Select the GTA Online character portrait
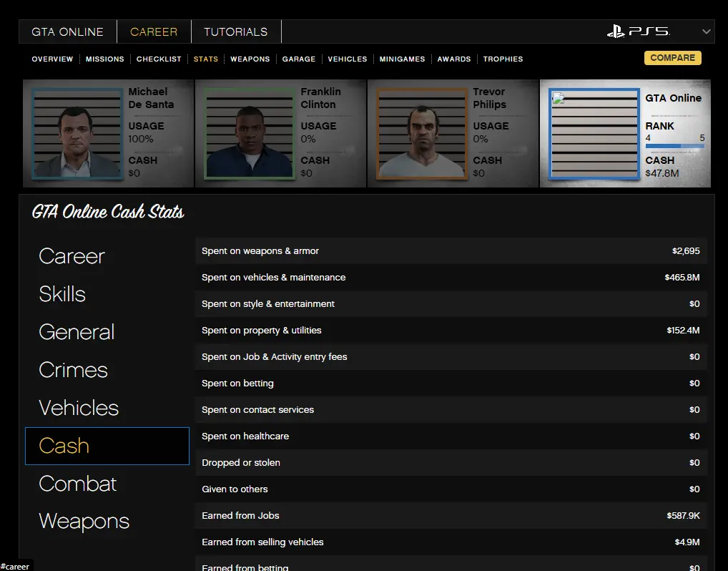Image resolution: width=728 pixels, height=571 pixels. click(594, 134)
